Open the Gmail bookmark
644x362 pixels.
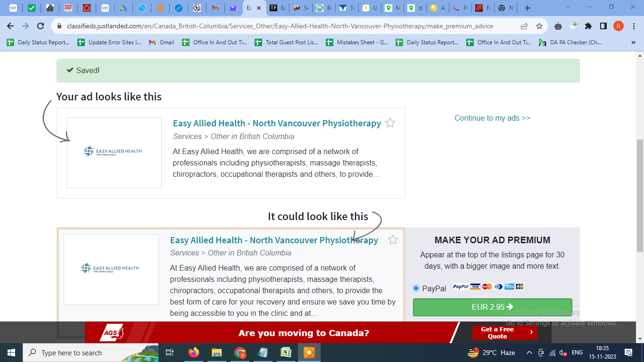pyautogui.click(x=162, y=42)
